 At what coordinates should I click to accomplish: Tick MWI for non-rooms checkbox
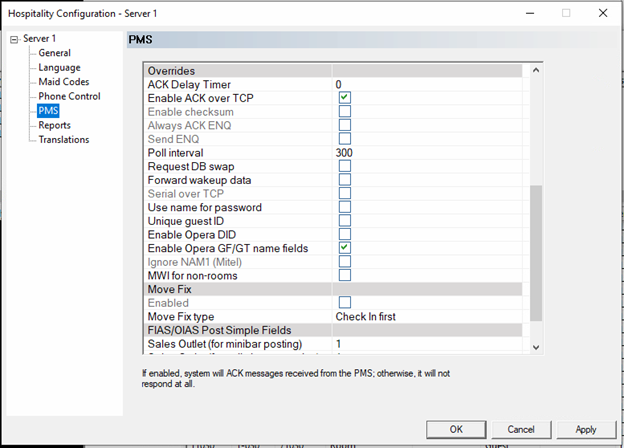click(x=344, y=275)
